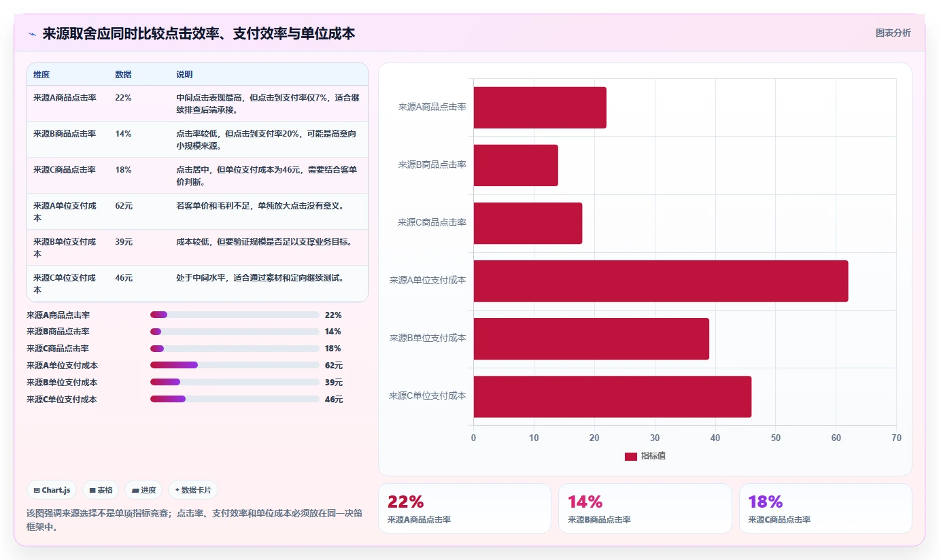Viewport: 939px width, 560px height.
Task: Click the progress bar for 来源C单位支付成本
Action: click(x=235, y=399)
